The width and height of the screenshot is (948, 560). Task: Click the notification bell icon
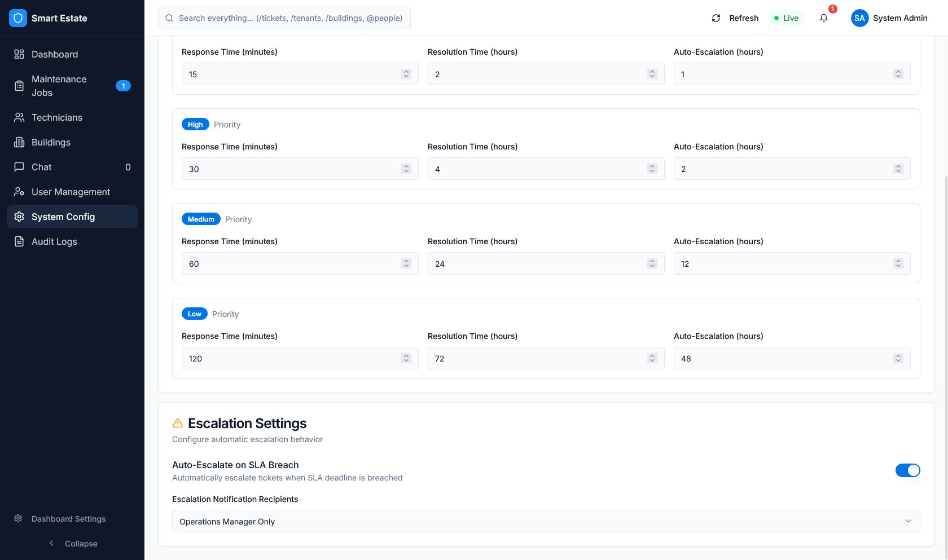pyautogui.click(x=823, y=18)
